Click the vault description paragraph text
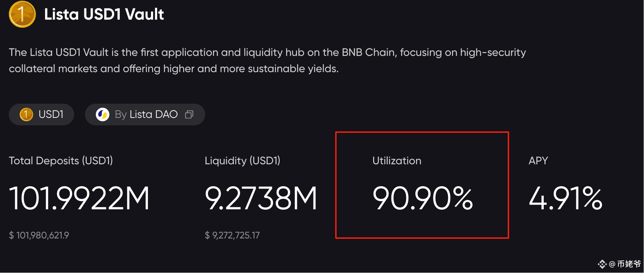644x273 pixels. tap(267, 60)
